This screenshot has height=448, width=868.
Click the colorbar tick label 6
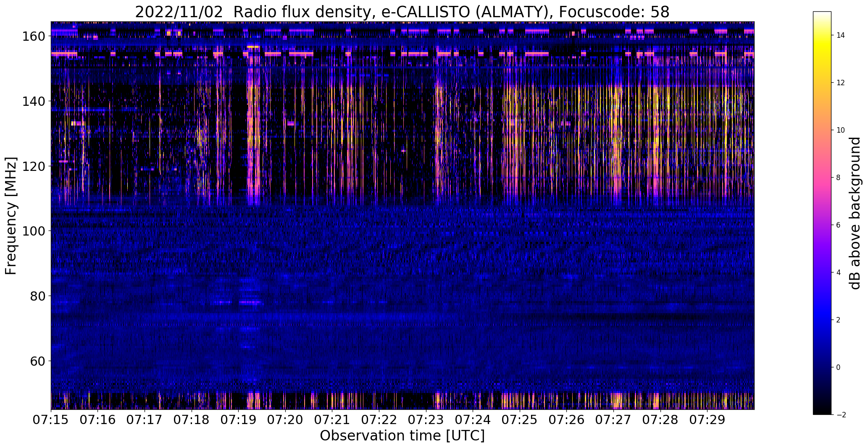(x=838, y=225)
